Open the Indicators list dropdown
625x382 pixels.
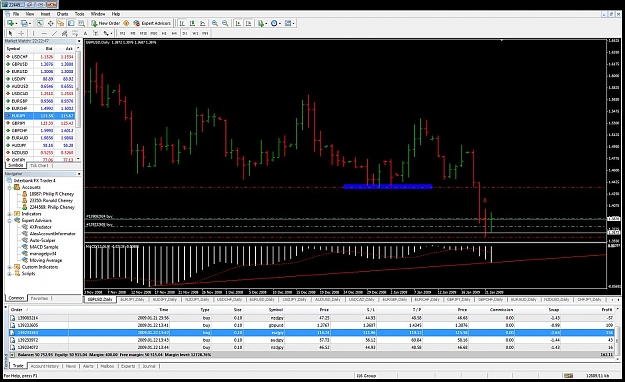(x=262, y=23)
